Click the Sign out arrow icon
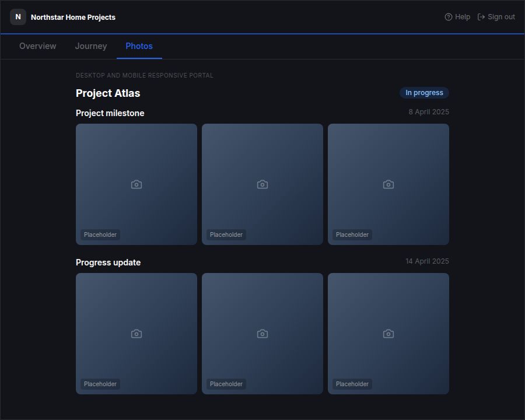The image size is (525, 420). coord(481,17)
